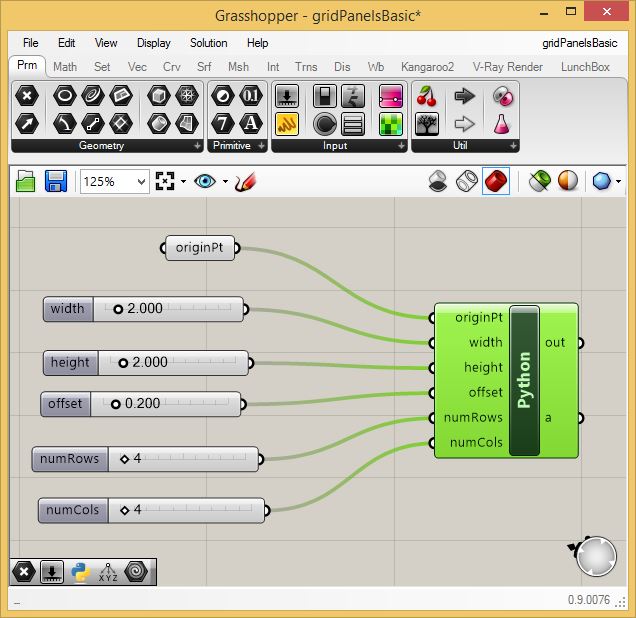Switch to the V-Ray Render tab
The image size is (636, 618).
pyautogui.click(x=507, y=67)
